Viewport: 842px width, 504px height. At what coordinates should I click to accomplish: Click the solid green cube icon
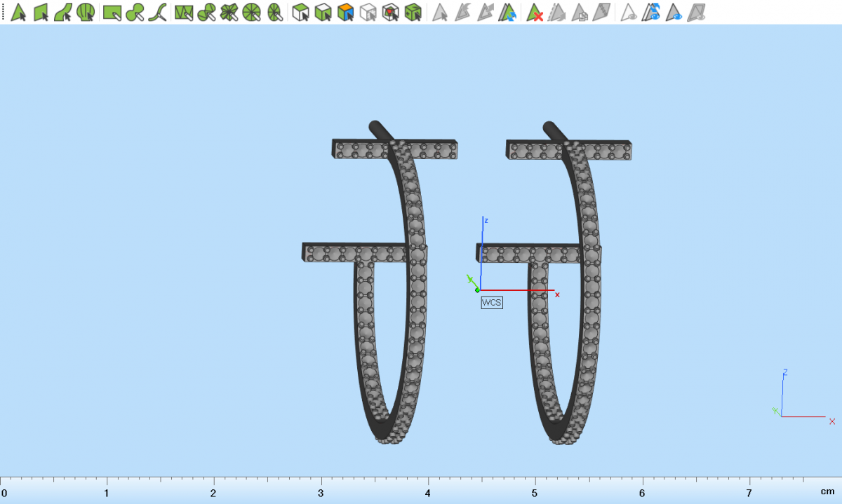[x=413, y=12]
